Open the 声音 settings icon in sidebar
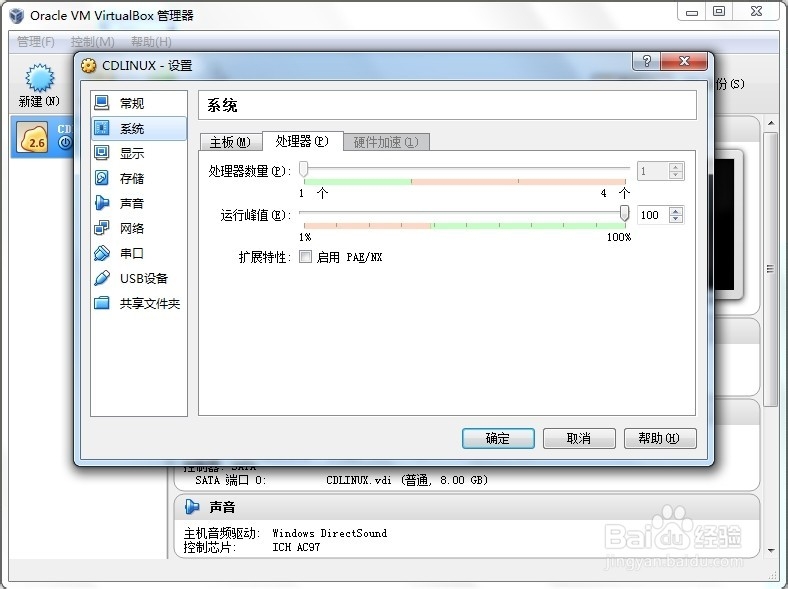788x589 pixels. (102, 203)
